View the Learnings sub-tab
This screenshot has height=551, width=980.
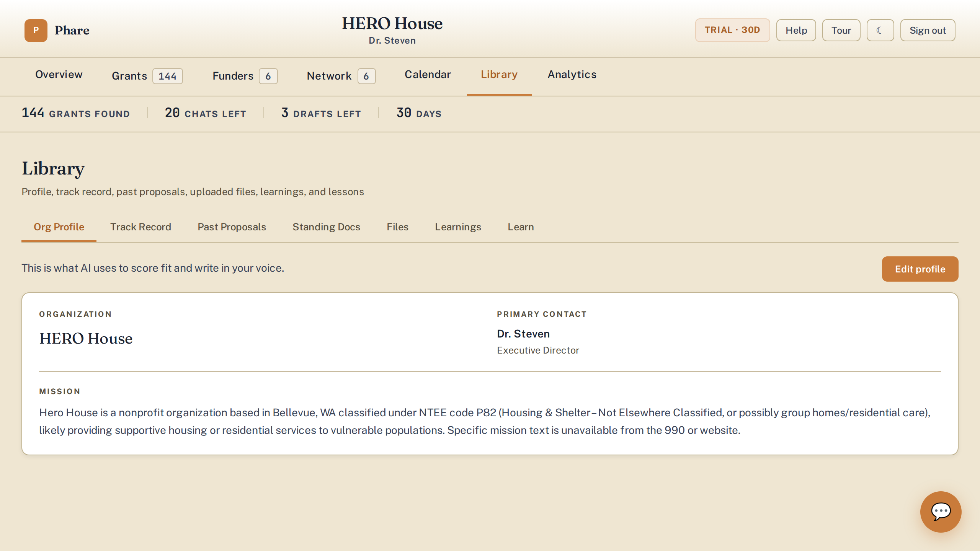tap(458, 227)
